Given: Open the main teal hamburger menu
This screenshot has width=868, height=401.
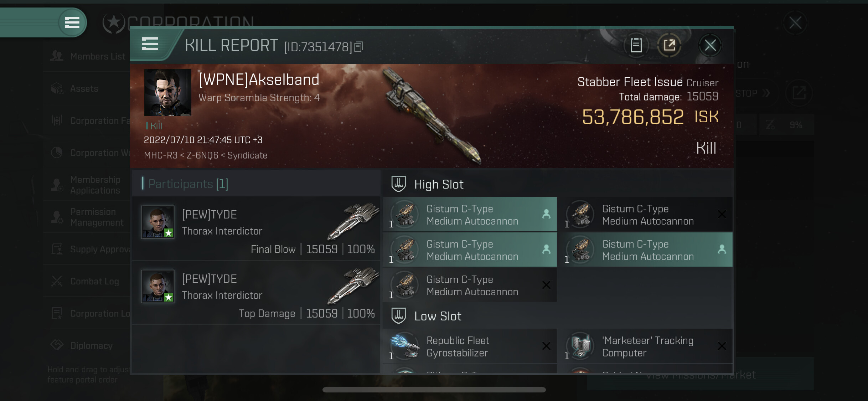Looking at the screenshot, I should click(72, 22).
